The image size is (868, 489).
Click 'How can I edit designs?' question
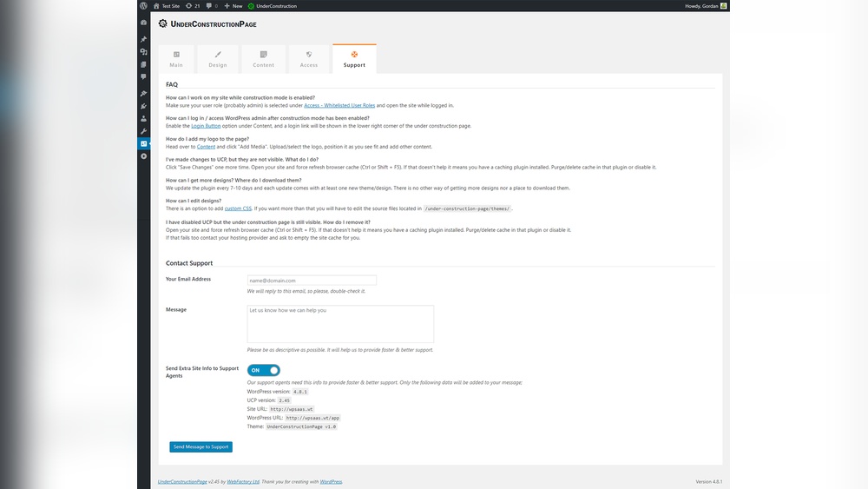(x=194, y=201)
